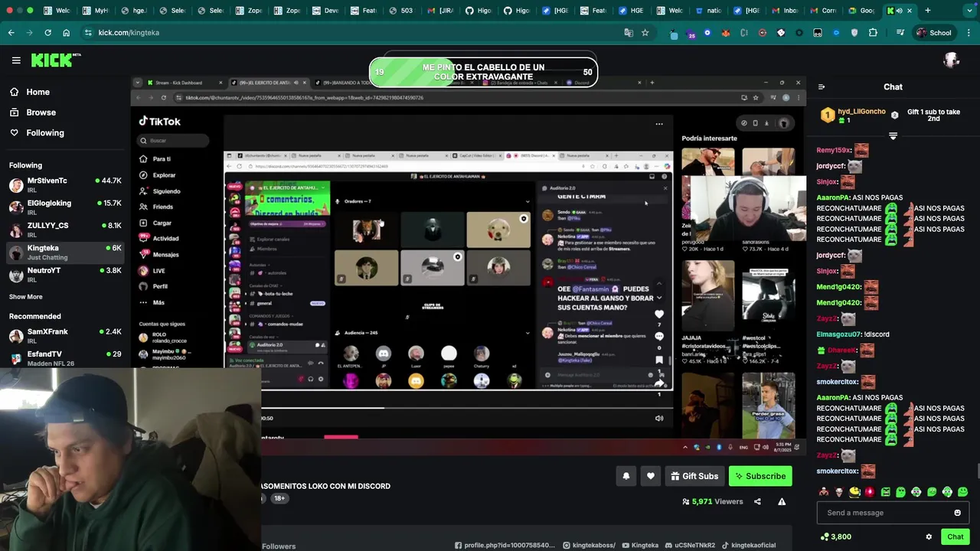Click browser back arrow
The width and height of the screenshot is (980, 551).
(11, 33)
